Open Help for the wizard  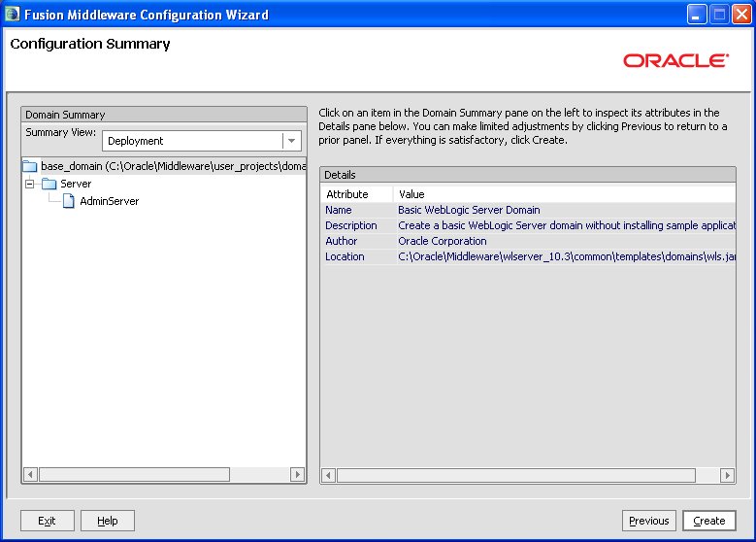pyautogui.click(x=108, y=521)
